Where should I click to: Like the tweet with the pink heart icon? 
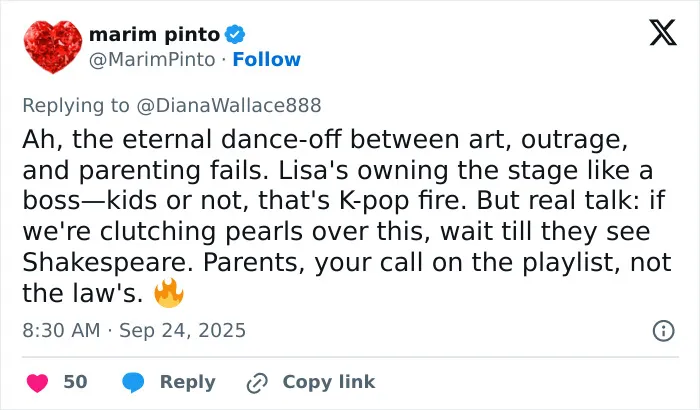tap(38, 383)
